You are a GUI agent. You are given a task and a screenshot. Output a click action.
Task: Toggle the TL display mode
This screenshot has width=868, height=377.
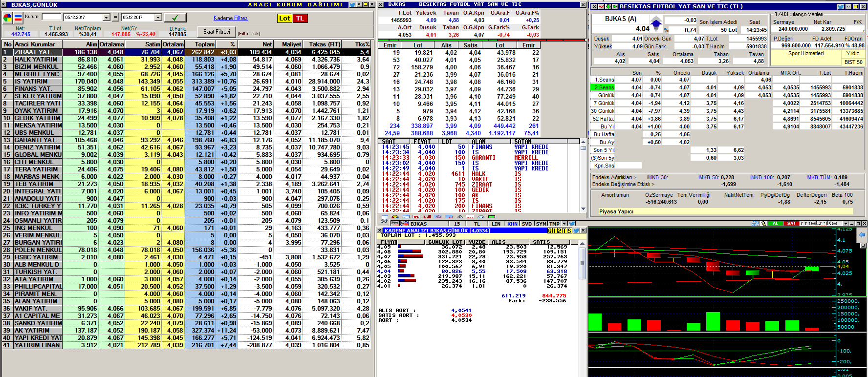[300, 18]
